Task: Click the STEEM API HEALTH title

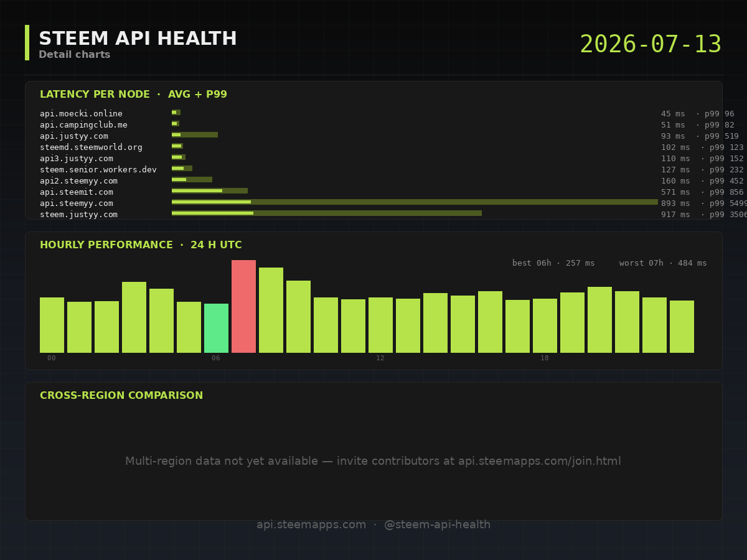Action: tap(138, 39)
